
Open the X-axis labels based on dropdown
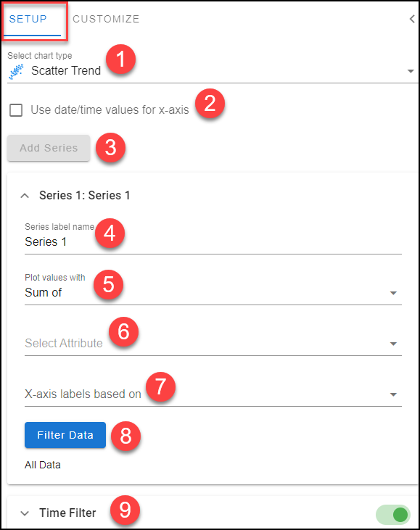213,394
